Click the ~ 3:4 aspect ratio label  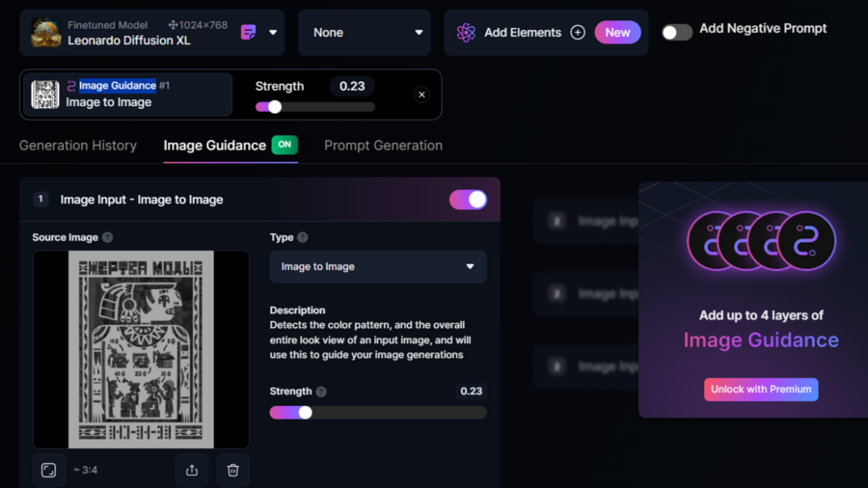[x=85, y=471]
